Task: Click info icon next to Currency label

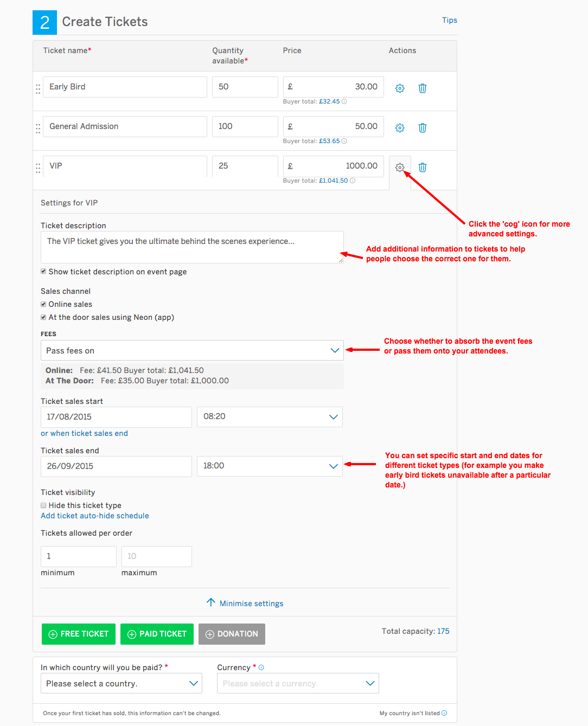Action: (x=261, y=667)
